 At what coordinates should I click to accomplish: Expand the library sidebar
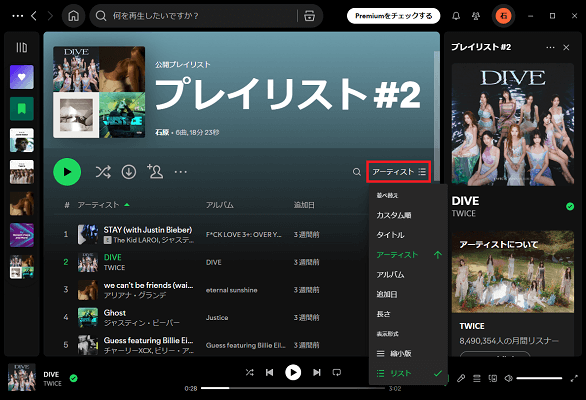click(22, 47)
